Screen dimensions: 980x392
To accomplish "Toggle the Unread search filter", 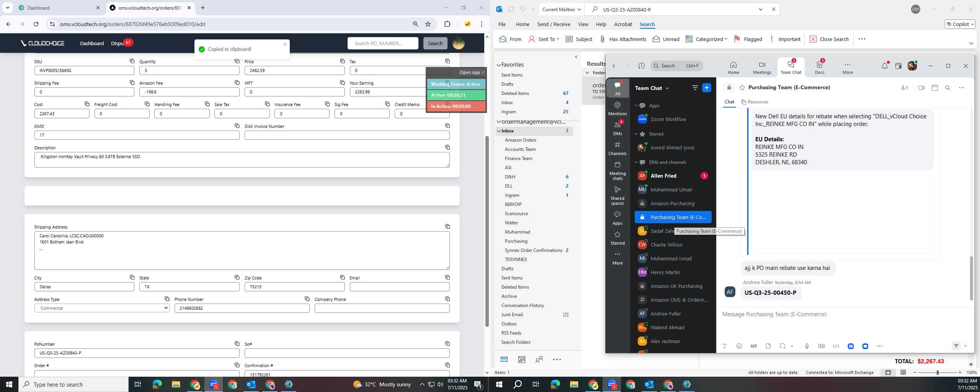I will pos(666,39).
